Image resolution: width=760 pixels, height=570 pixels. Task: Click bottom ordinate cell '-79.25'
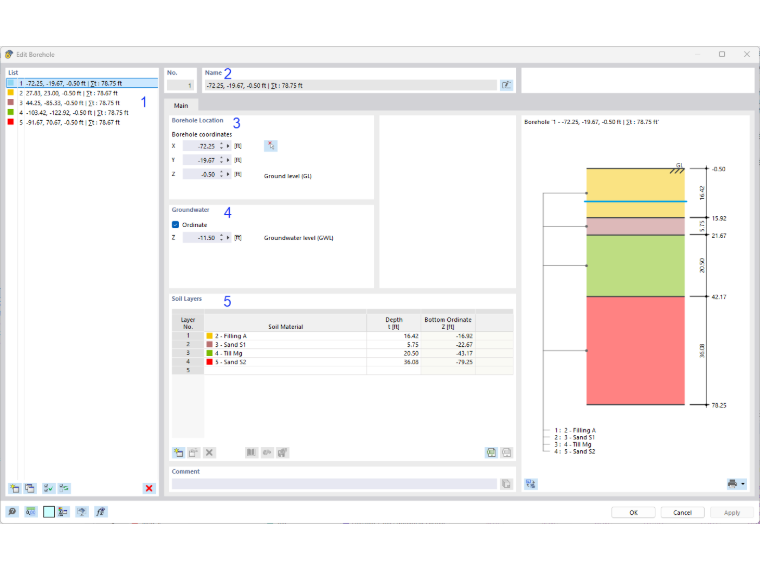coord(448,362)
